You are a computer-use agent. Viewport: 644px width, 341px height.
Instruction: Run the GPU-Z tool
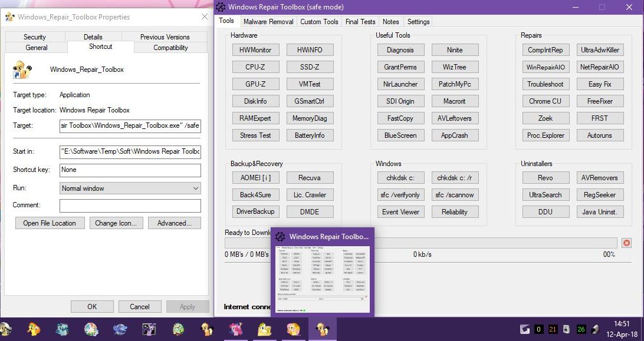tap(255, 84)
